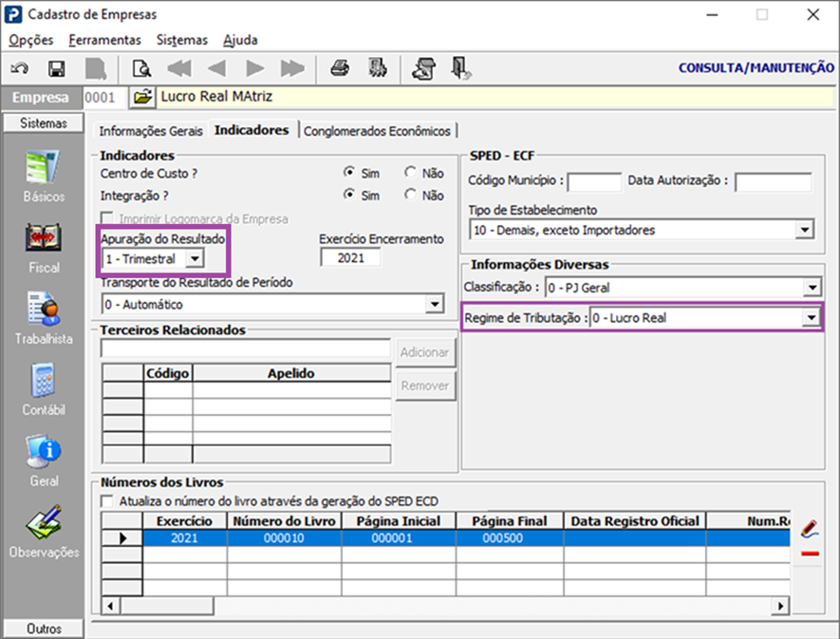
Task: Click Número do Livro cell 000010
Action: [x=284, y=538]
